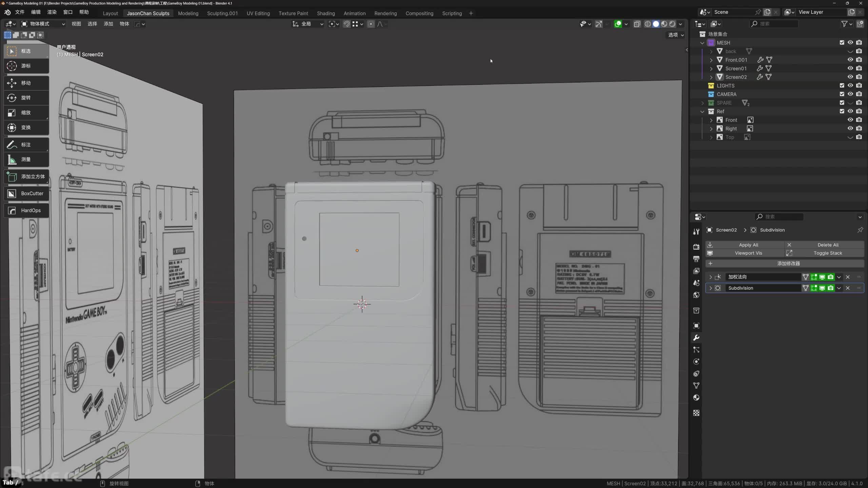
Task: Switch to the UV Editing workspace tab
Action: [x=258, y=13]
